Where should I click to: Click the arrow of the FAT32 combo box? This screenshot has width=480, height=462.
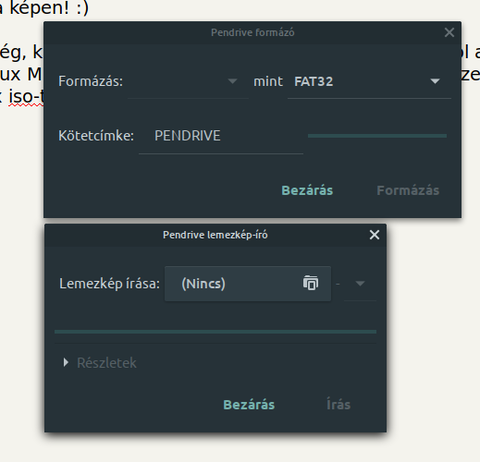click(x=435, y=81)
